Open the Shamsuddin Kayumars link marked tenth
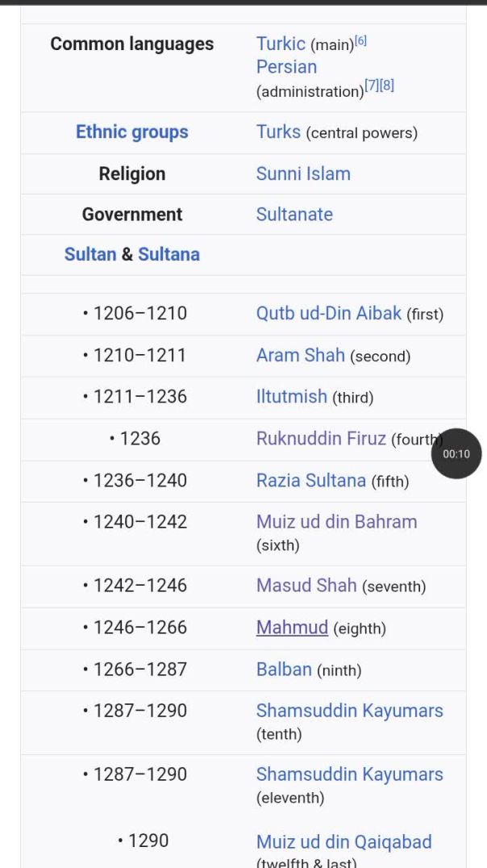 click(x=349, y=711)
